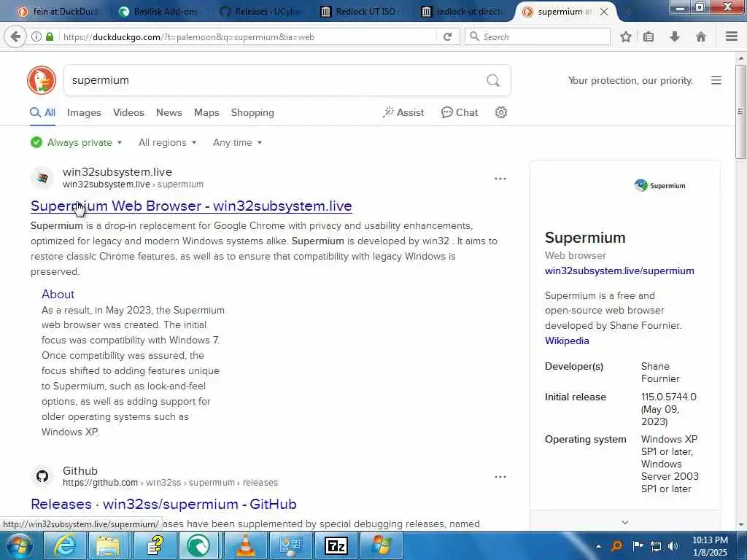Open the Windows Start button
Screen dimensions: 747x560
20,545
